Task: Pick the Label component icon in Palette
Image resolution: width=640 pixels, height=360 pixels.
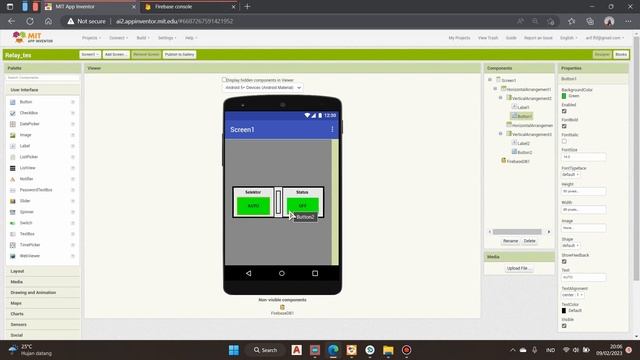Action: coord(13,146)
